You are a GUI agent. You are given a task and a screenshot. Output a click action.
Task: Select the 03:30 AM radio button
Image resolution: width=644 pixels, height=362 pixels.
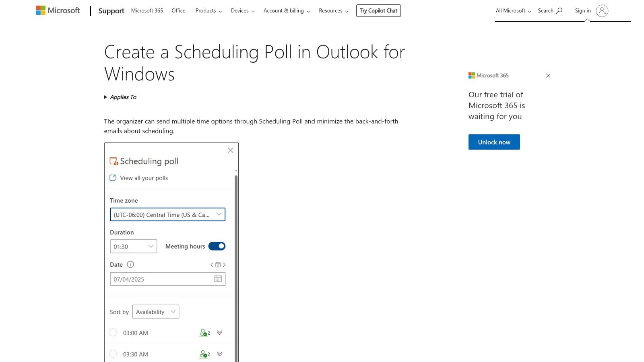[x=113, y=354]
